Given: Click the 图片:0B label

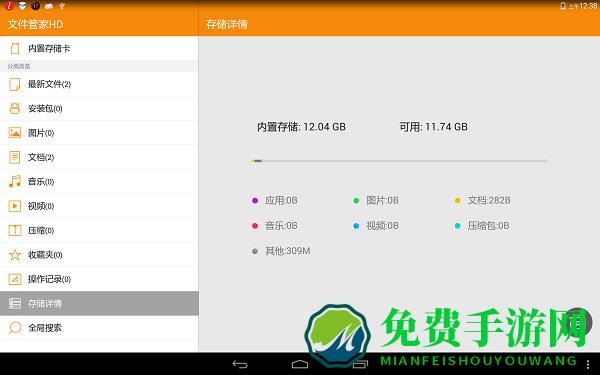Looking at the screenshot, I should tap(382, 201).
